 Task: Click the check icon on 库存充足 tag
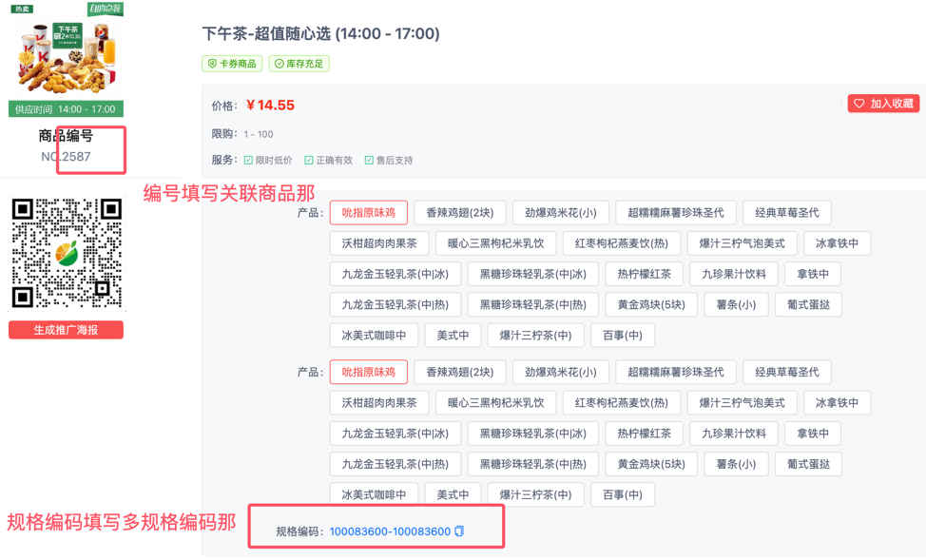(x=280, y=64)
